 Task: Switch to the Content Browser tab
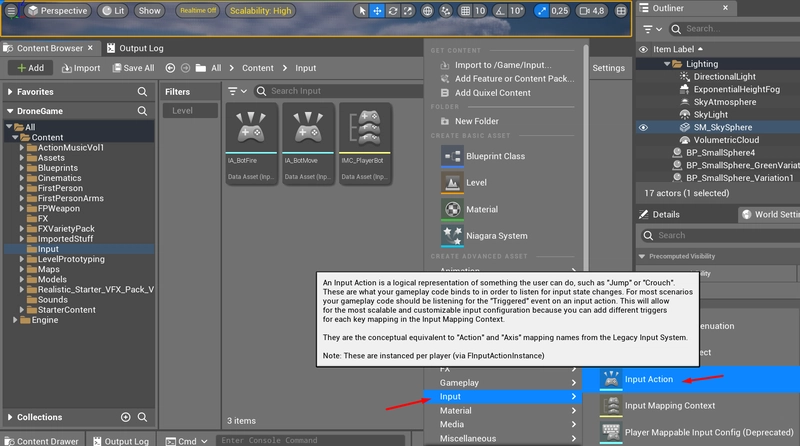pos(49,48)
